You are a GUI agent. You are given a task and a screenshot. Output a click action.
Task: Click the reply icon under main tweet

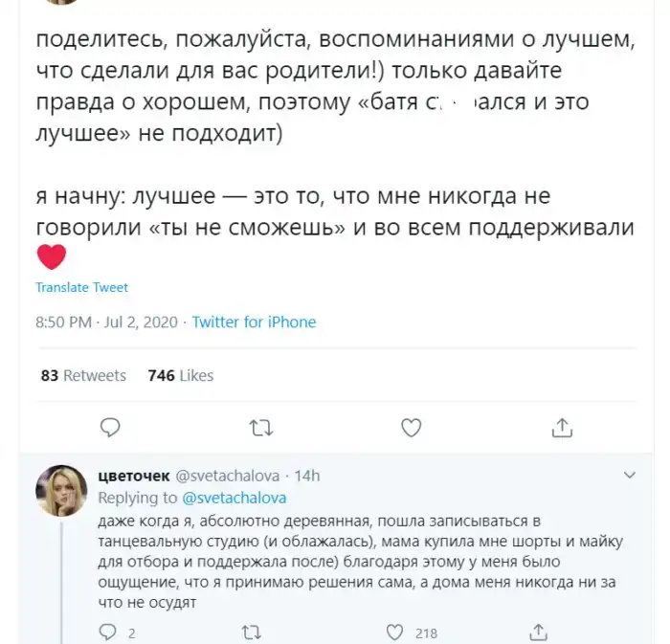pyautogui.click(x=110, y=426)
